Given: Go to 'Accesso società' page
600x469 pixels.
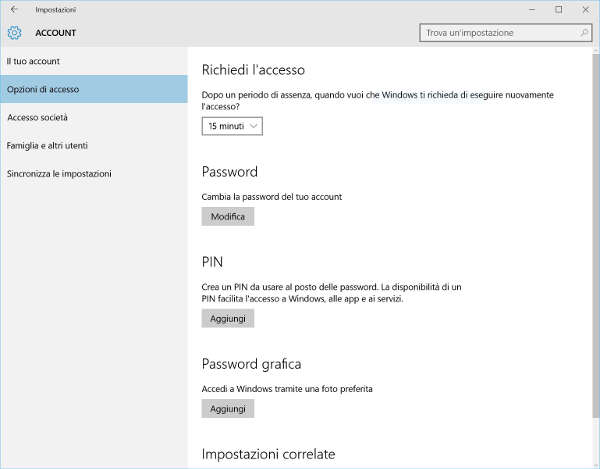Looking at the screenshot, I should (37, 118).
